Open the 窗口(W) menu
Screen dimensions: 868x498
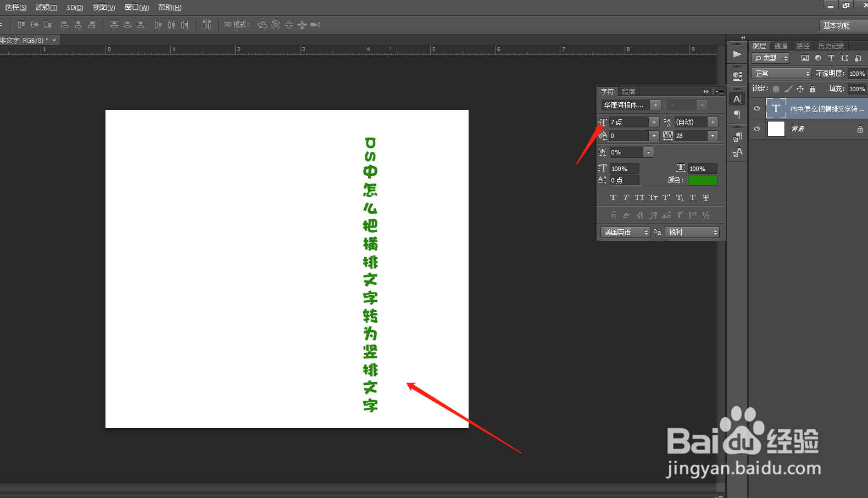point(137,7)
